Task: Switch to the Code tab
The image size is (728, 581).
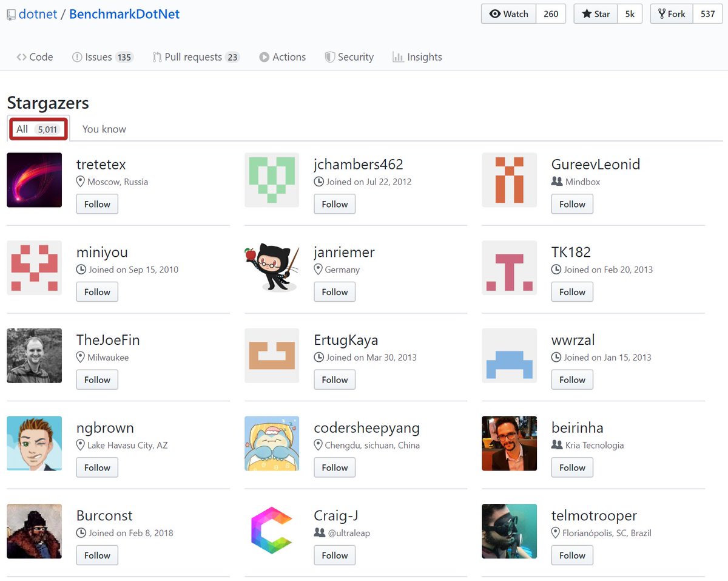Action: [35, 57]
